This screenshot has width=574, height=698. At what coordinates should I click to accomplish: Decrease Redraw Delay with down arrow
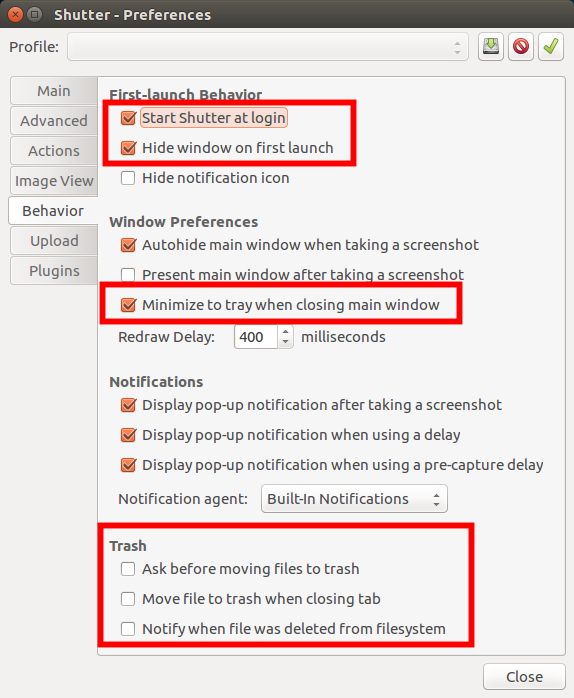pos(285,342)
